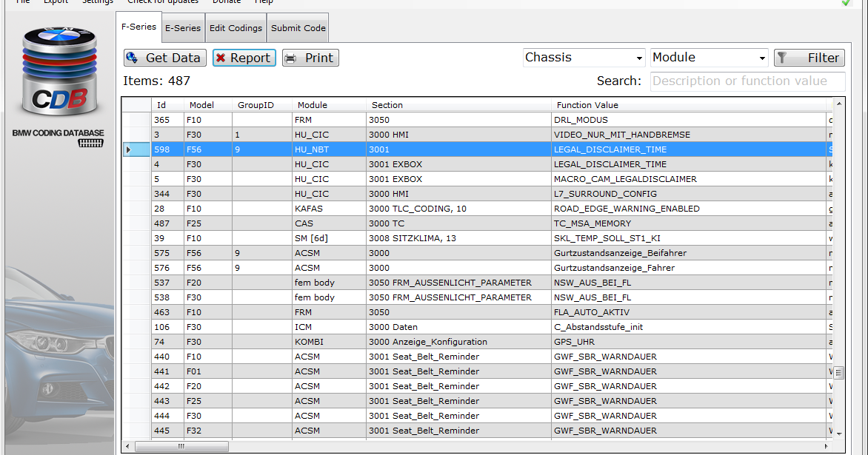Click the globe icon on Get Data button
The image size is (868, 455).
tap(132, 58)
